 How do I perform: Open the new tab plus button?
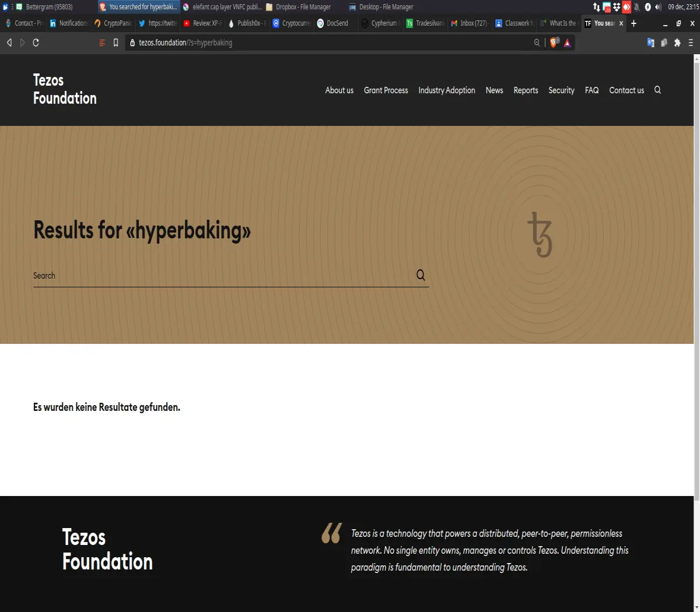tap(633, 23)
